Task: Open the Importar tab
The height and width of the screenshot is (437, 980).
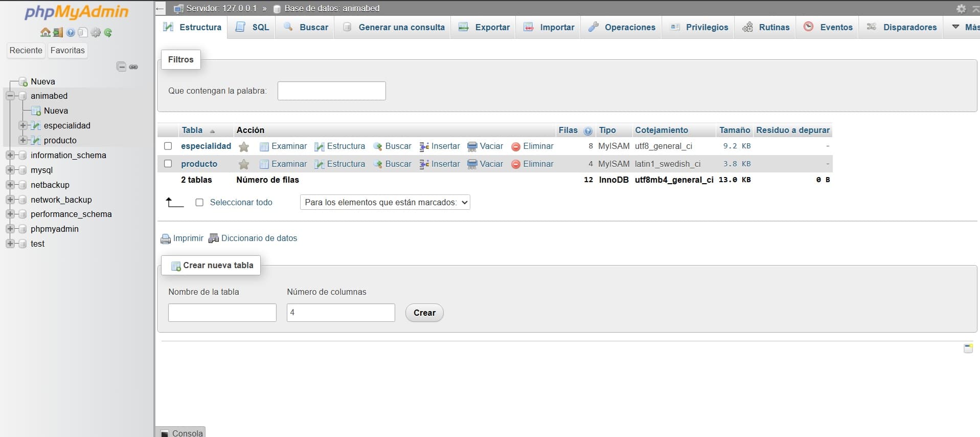Action: coord(549,27)
